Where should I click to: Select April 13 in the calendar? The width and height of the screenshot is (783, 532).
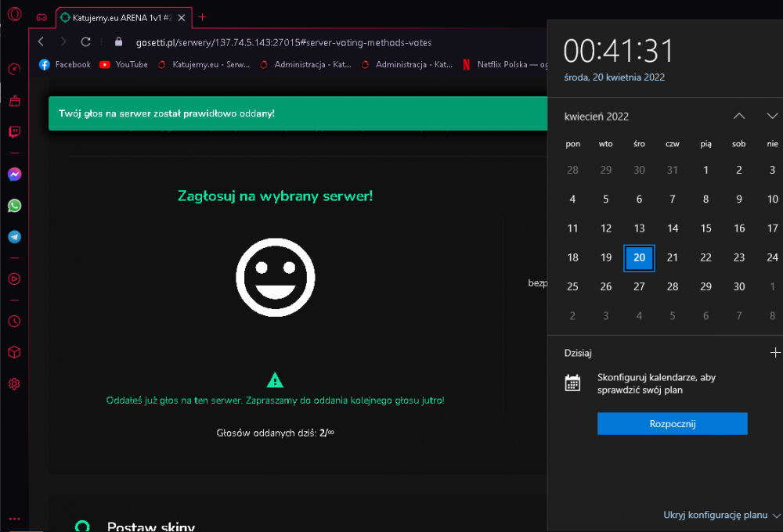click(x=639, y=228)
